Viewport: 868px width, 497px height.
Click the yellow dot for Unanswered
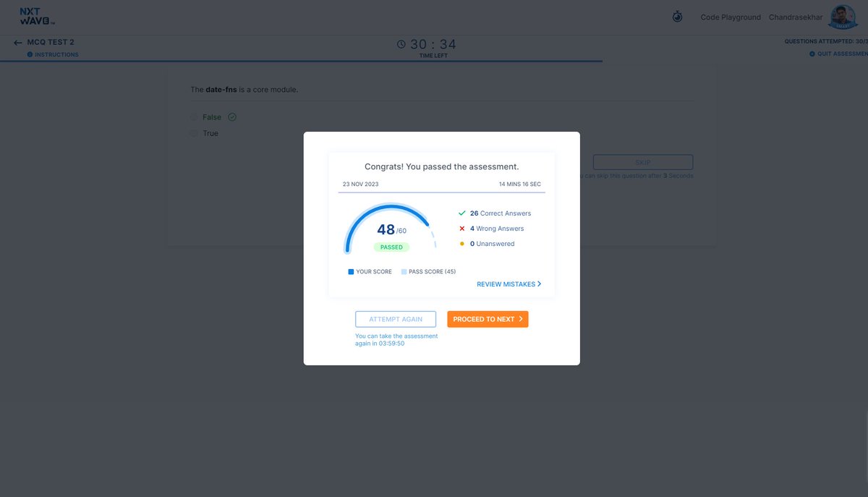[x=462, y=244]
